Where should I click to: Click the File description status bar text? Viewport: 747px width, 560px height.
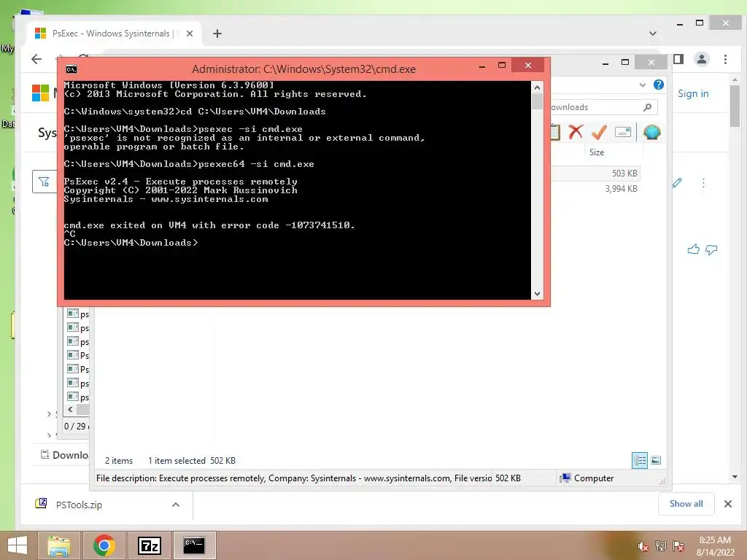click(x=293, y=478)
